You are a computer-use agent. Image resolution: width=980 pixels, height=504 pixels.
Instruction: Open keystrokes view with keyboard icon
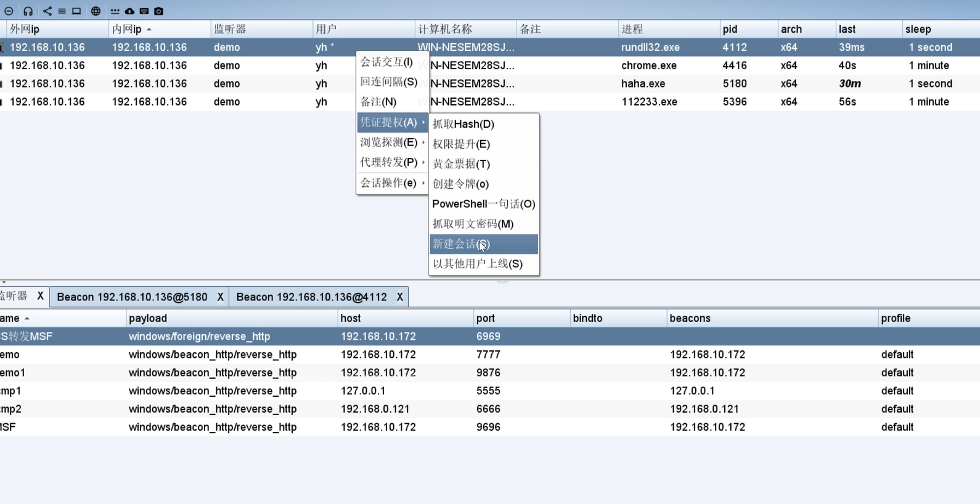[144, 11]
